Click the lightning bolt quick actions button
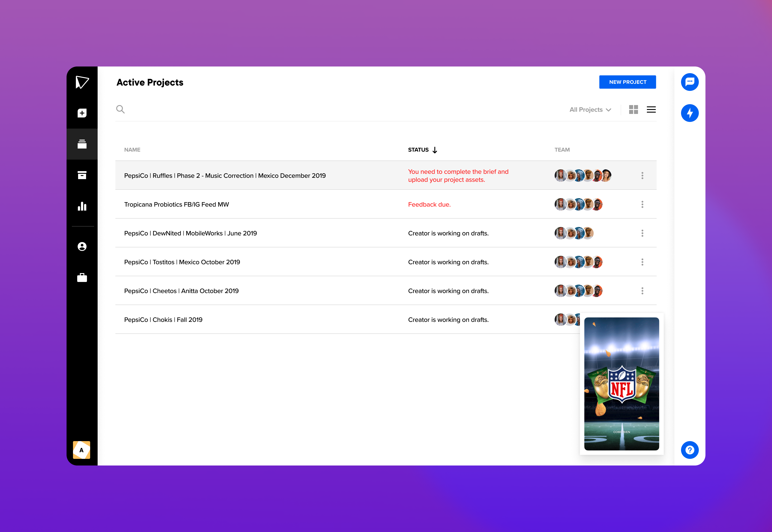 (690, 113)
